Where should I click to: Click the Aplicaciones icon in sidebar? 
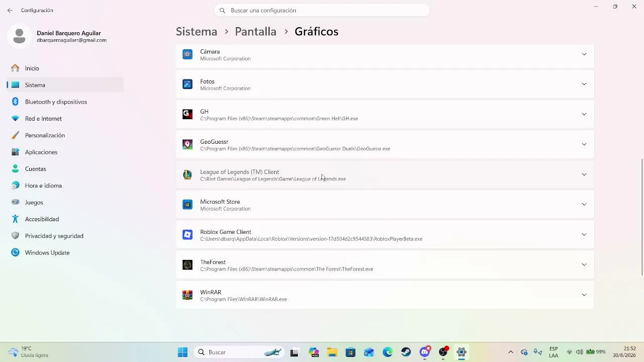15,152
